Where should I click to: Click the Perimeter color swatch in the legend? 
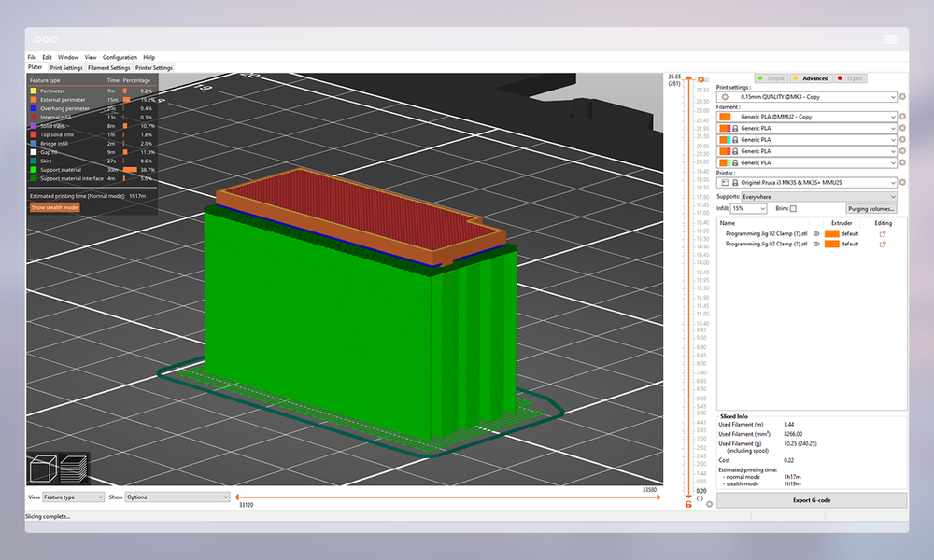[34, 91]
